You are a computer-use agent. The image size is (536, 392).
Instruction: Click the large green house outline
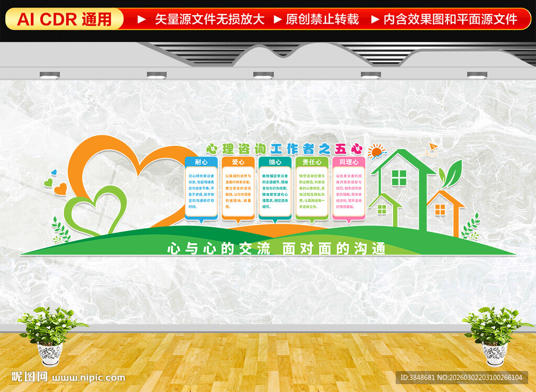404,189
